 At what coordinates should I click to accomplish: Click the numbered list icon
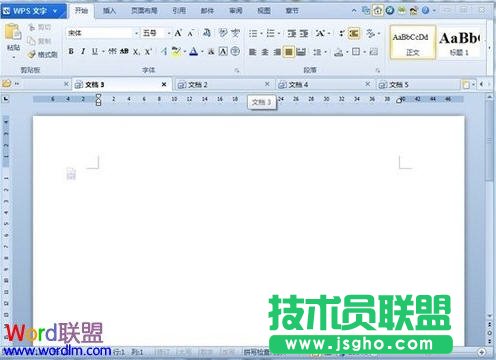coord(270,33)
